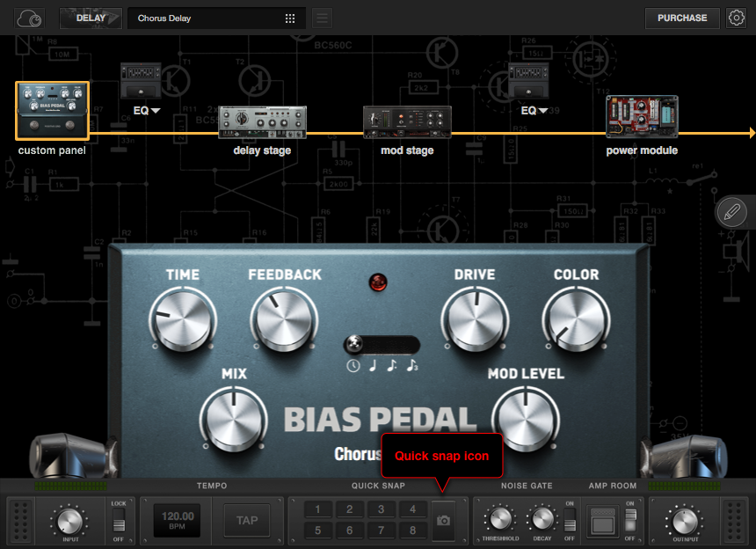
Task: Expand the second EQ dropdown near power module
Action: pos(543,111)
